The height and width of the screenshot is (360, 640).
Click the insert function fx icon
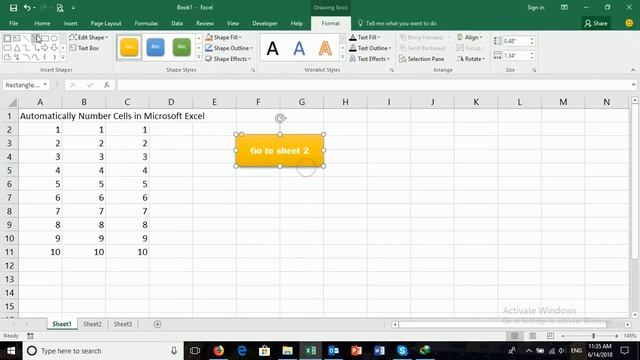click(x=106, y=85)
